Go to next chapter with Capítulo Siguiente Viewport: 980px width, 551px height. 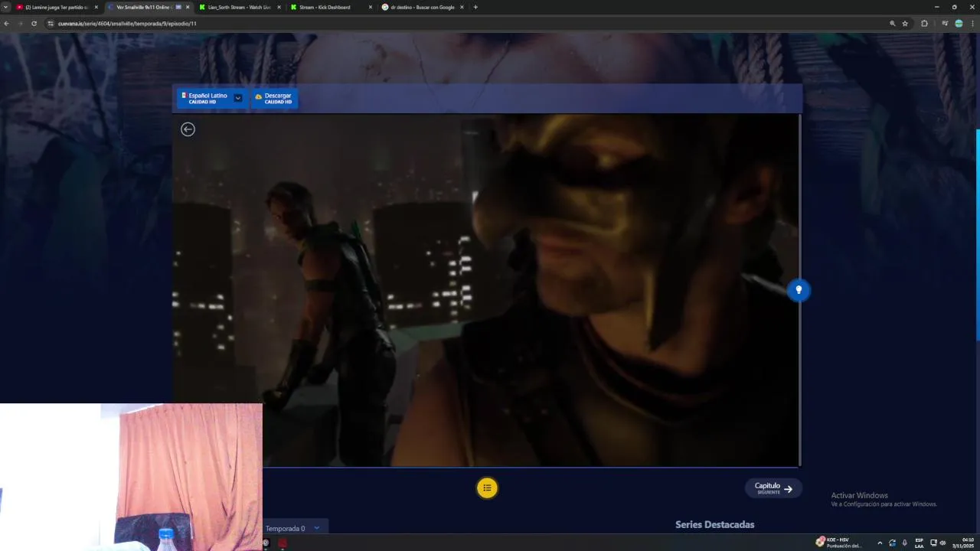pyautogui.click(x=773, y=488)
